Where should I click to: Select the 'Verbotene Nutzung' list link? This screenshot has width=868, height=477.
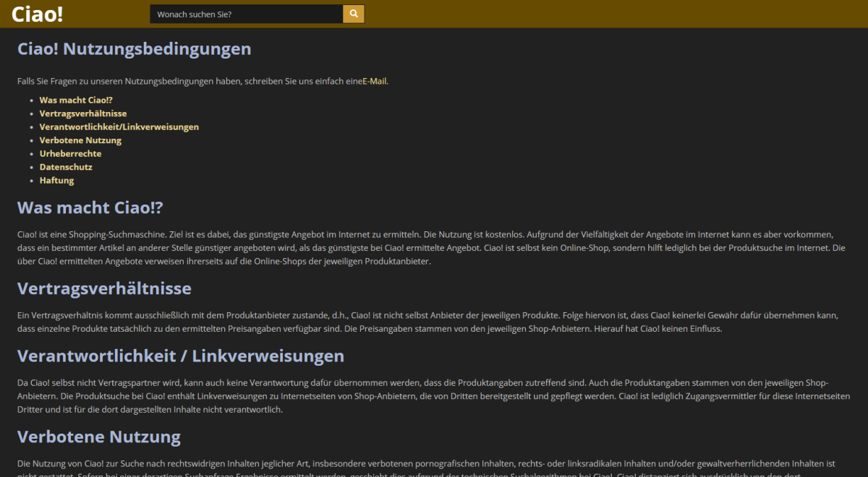pos(80,140)
